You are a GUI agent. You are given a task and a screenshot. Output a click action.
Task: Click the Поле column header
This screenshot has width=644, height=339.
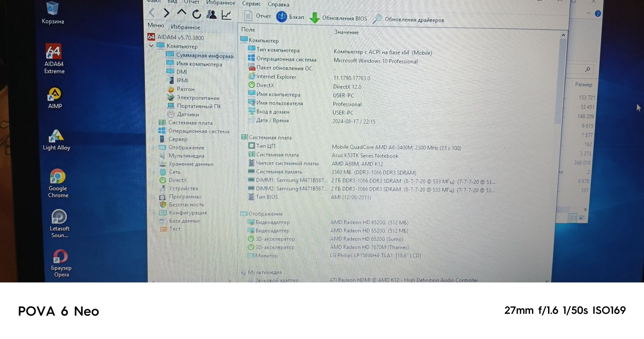(x=248, y=29)
